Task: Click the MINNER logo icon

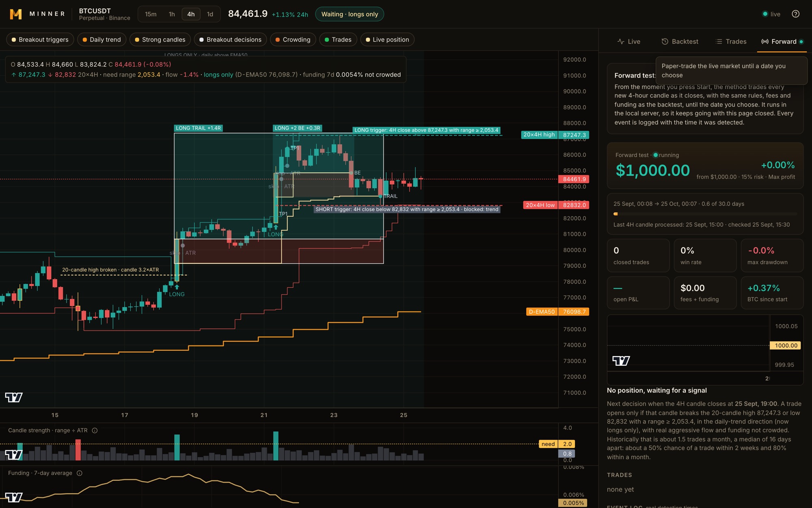Action: [16, 14]
